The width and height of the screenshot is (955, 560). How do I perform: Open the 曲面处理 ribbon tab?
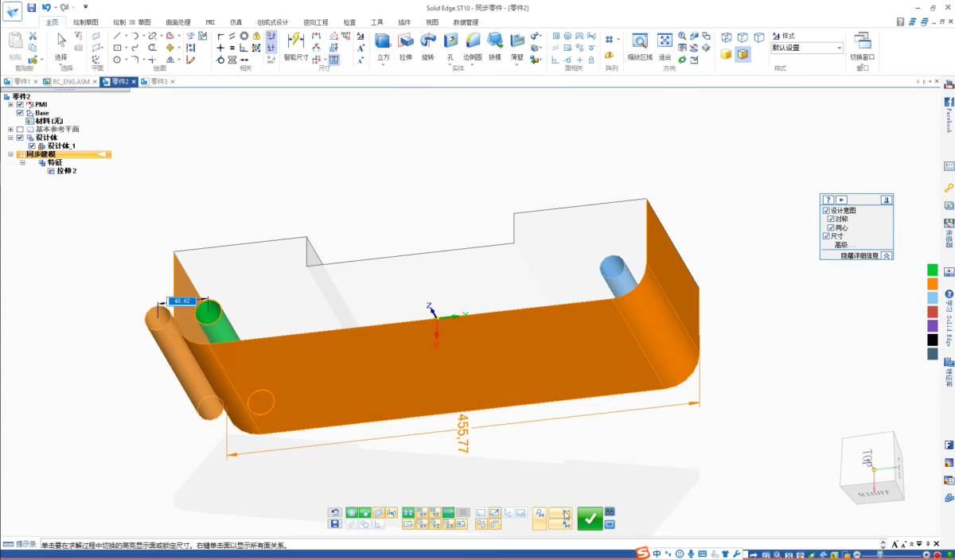(178, 23)
